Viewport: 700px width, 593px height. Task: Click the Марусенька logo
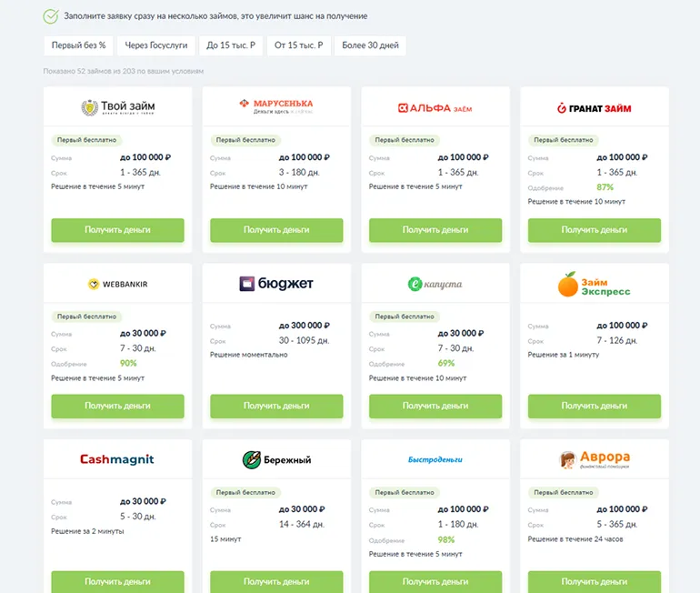[x=275, y=107]
